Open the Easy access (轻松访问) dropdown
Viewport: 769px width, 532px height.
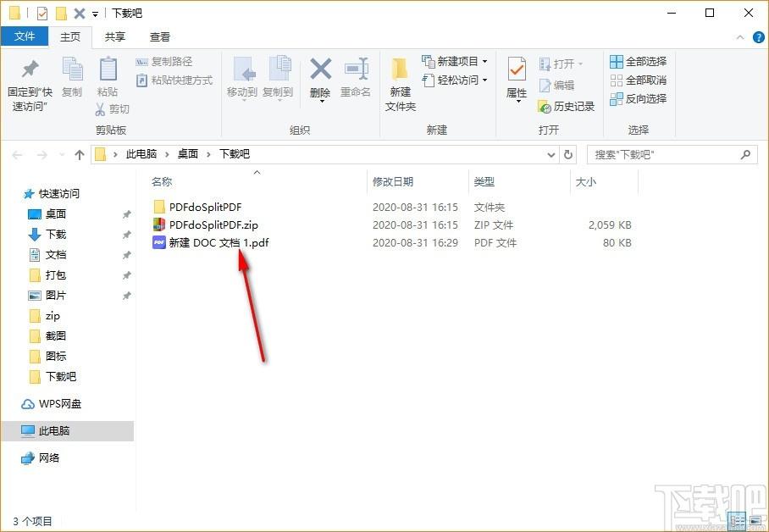tap(484, 80)
